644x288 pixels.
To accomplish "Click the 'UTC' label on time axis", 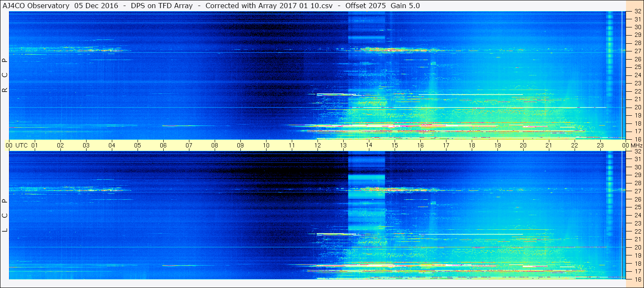I will tap(21, 145).
